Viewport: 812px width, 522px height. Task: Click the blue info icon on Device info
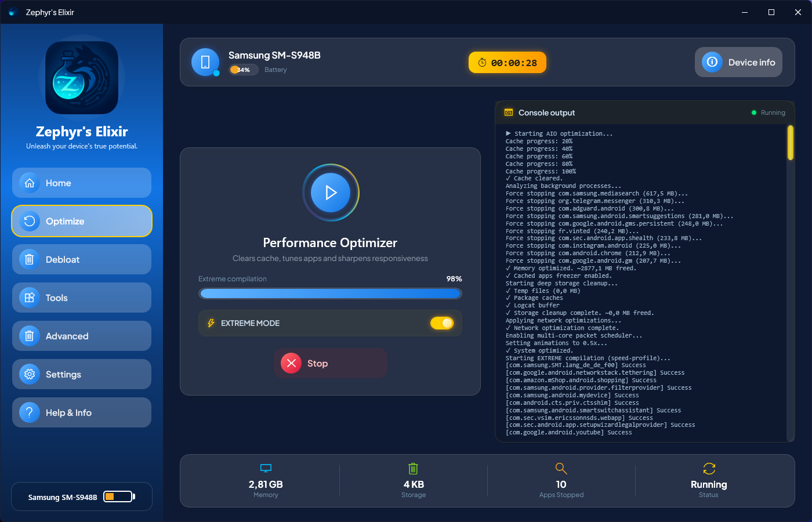(712, 62)
